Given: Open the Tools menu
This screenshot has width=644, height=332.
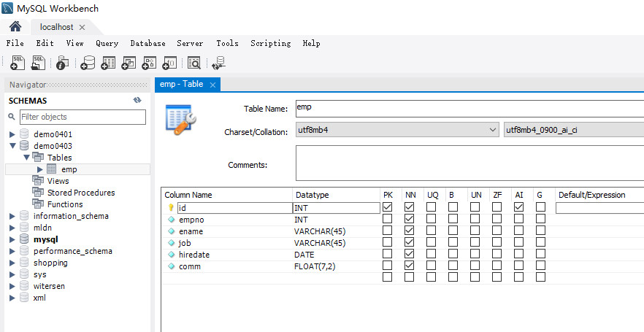Looking at the screenshot, I should tap(227, 43).
